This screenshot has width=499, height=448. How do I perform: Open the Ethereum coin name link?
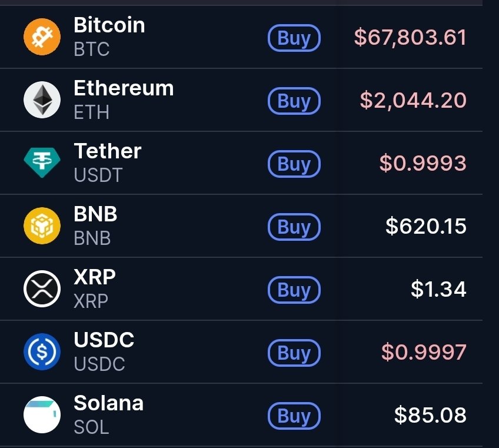coord(124,88)
